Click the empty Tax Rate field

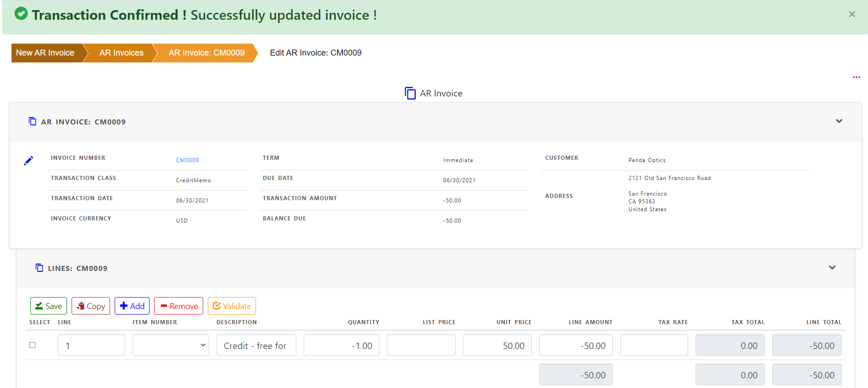tap(654, 345)
